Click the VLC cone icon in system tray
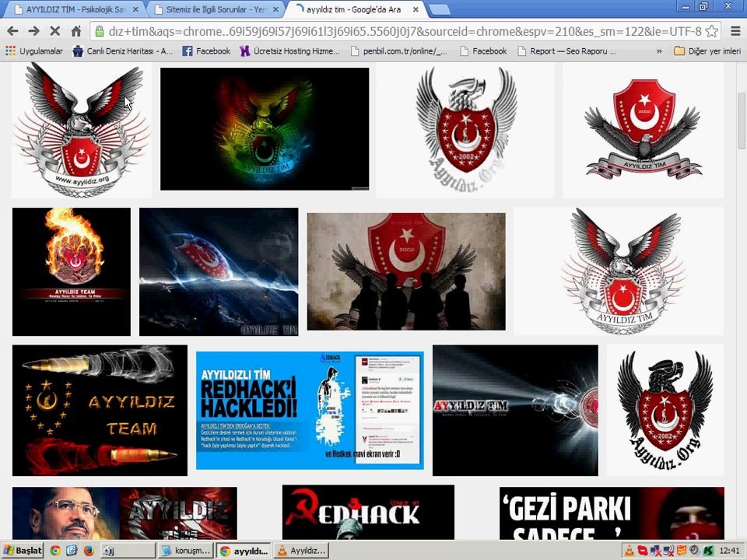This screenshot has height=560, width=747. click(x=630, y=551)
